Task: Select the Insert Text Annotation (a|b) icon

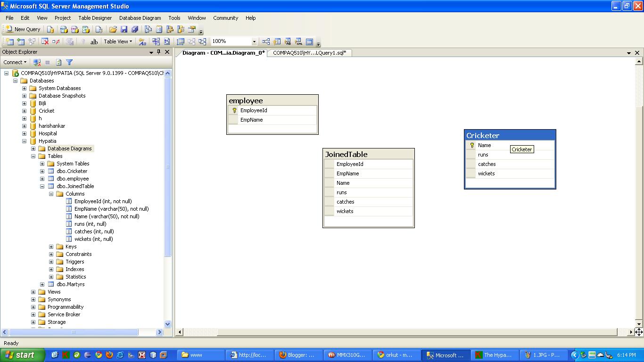Action: (94, 41)
